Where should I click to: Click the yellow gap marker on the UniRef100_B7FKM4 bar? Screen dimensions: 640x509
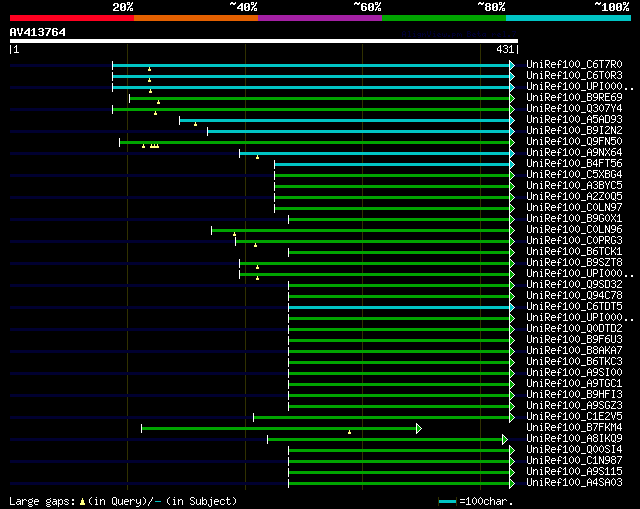click(349, 432)
